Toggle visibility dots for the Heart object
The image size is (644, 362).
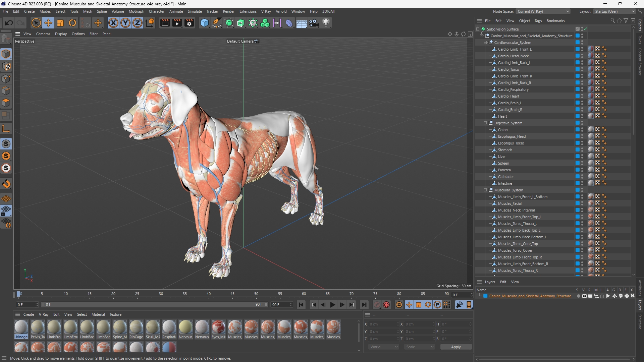tap(582, 116)
